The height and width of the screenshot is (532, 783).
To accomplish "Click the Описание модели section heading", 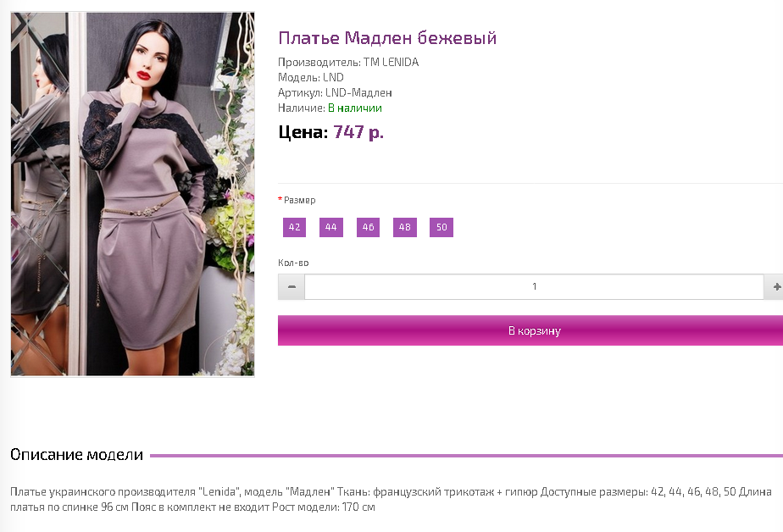I will click(77, 455).
